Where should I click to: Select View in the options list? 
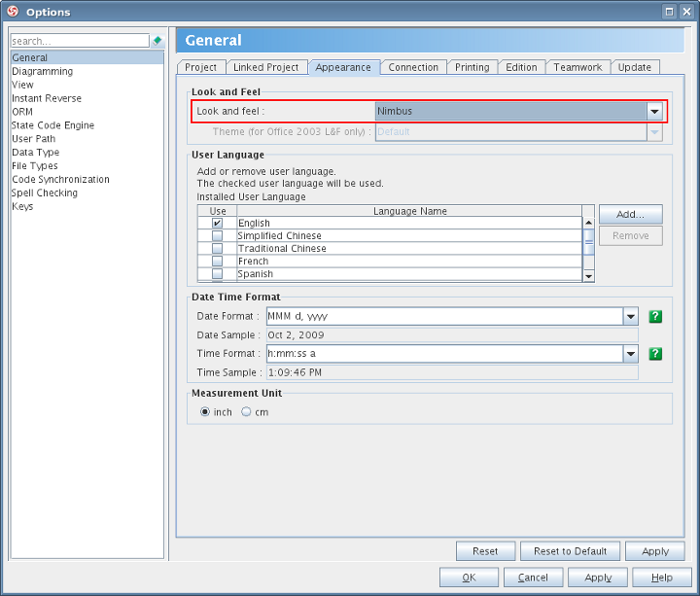(x=87, y=85)
